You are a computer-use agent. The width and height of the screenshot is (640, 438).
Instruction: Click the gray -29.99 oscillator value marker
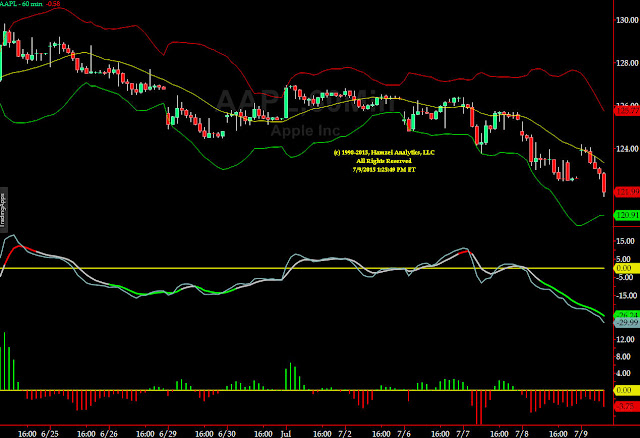627,322
